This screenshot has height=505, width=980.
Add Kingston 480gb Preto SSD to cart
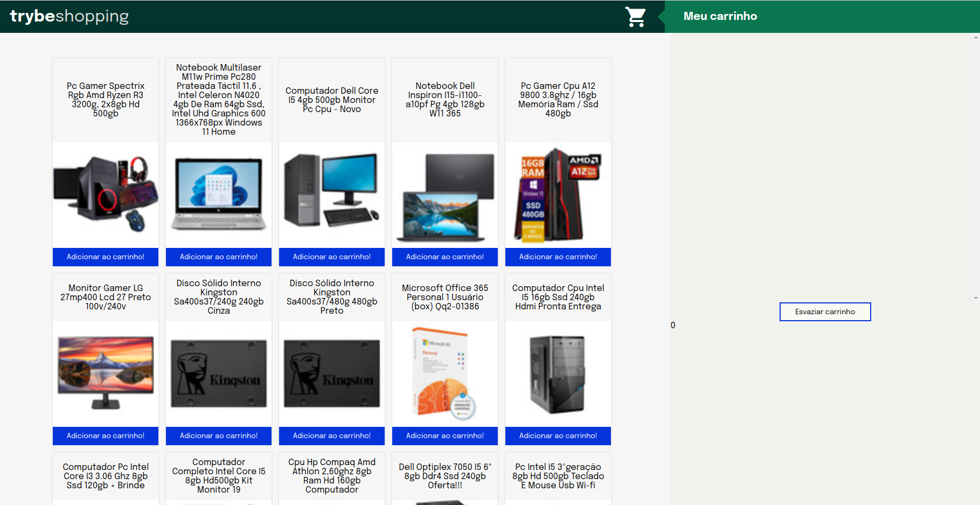(x=332, y=435)
